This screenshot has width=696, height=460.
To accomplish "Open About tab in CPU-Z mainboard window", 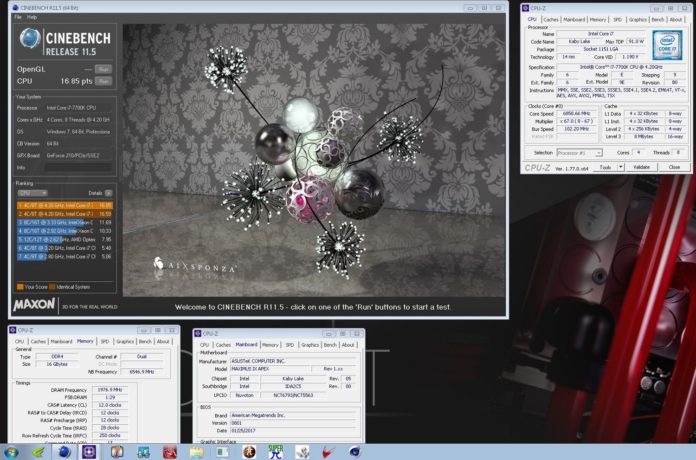I will (348, 345).
